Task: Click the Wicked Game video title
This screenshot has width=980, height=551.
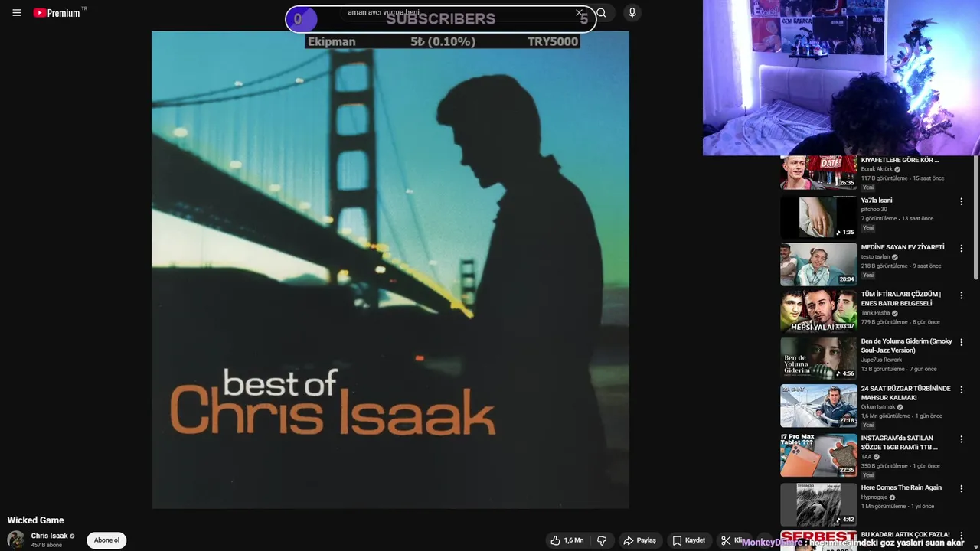Action: pyautogui.click(x=36, y=520)
